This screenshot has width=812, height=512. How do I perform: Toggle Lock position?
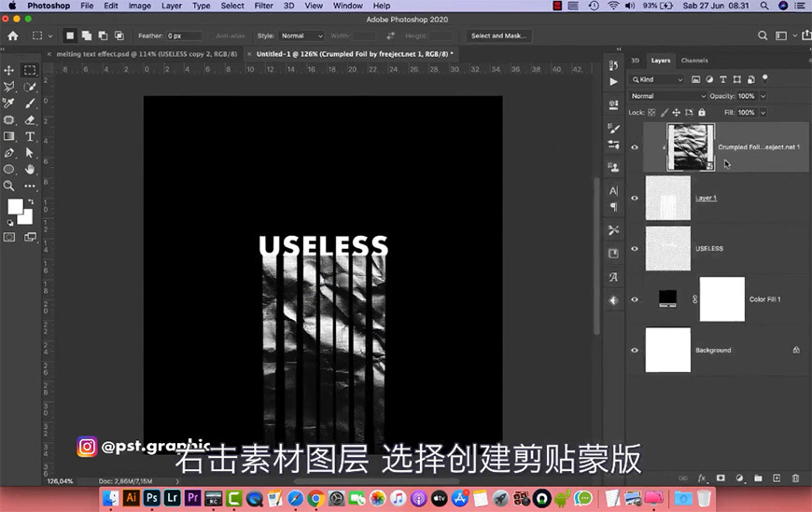(x=677, y=112)
